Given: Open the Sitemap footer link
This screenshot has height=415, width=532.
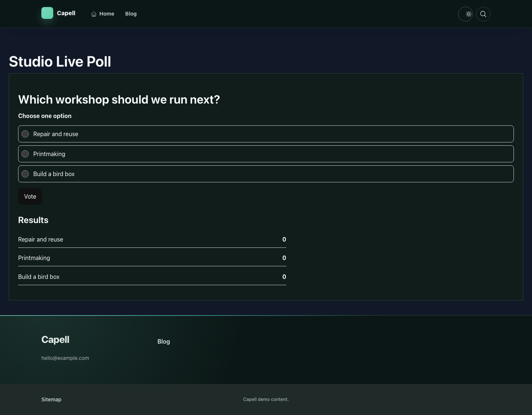Looking at the screenshot, I should coord(51,399).
